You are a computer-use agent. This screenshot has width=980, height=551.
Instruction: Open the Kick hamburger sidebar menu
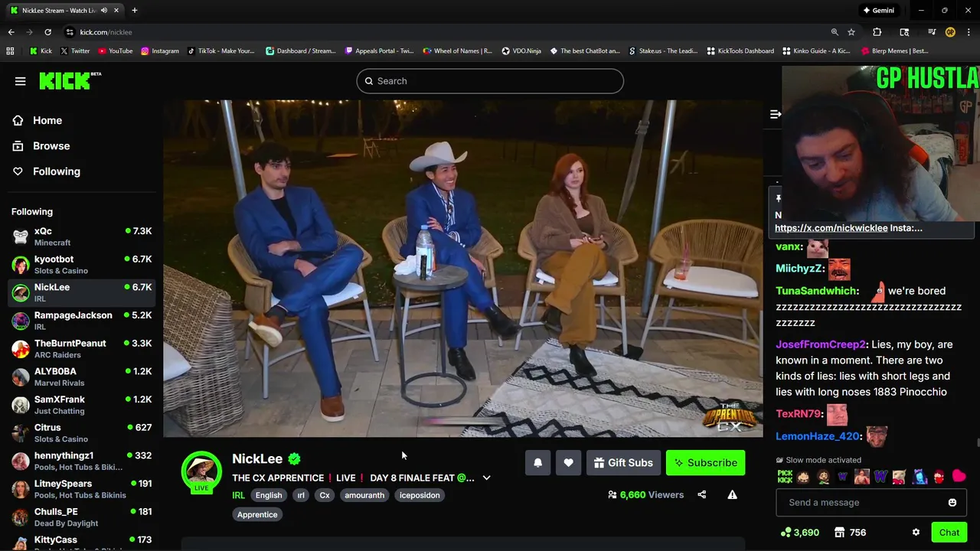pos(21,81)
